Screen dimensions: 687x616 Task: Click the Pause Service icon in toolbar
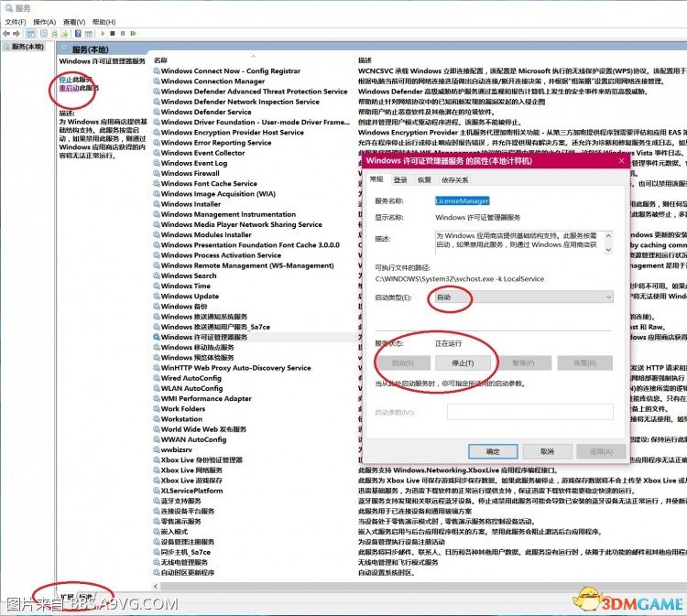point(123,33)
